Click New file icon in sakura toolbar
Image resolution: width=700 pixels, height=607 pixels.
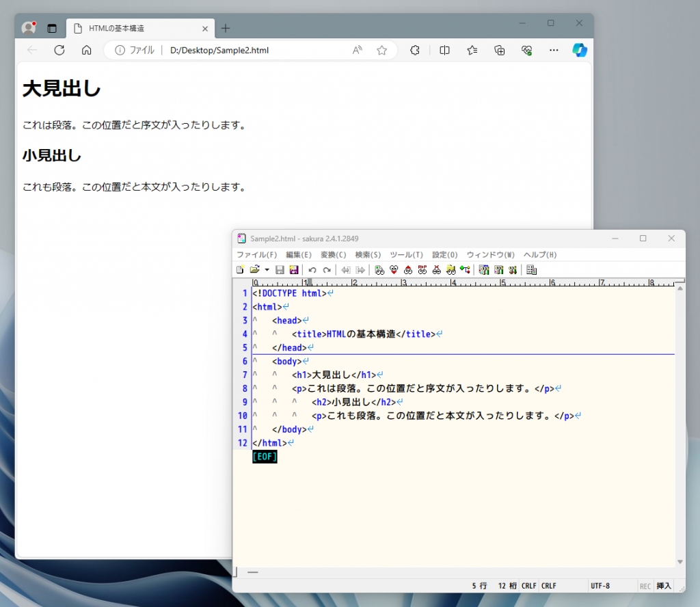pos(240,269)
